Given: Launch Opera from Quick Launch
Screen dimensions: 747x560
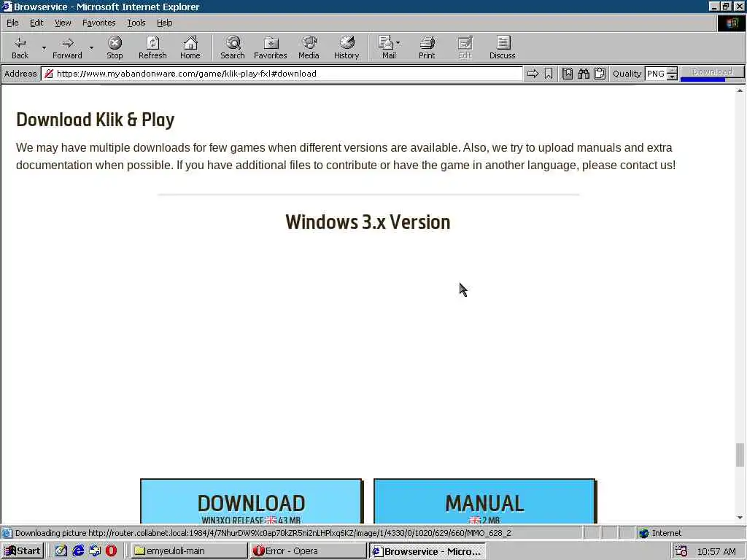Looking at the screenshot, I should (111, 551).
